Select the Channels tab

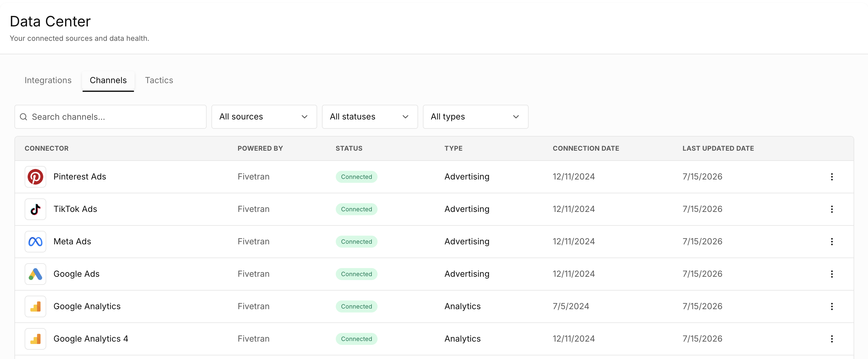(108, 80)
